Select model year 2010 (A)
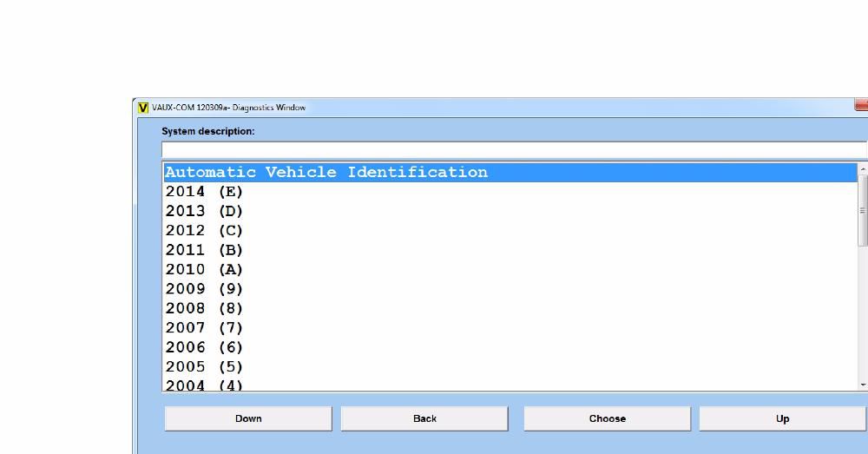Image resolution: width=868 pixels, height=454 pixels. 205,269
